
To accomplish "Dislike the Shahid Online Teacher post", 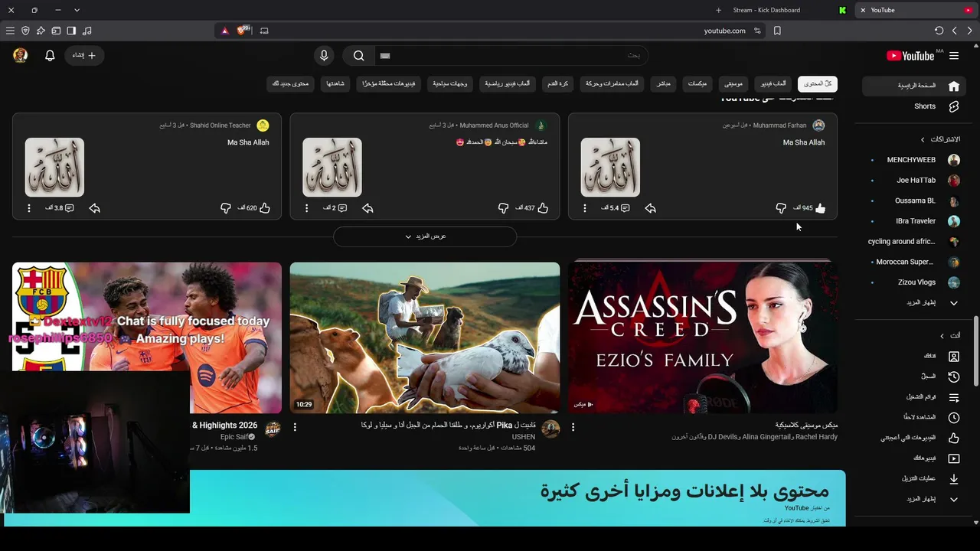I will coord(226,208).
